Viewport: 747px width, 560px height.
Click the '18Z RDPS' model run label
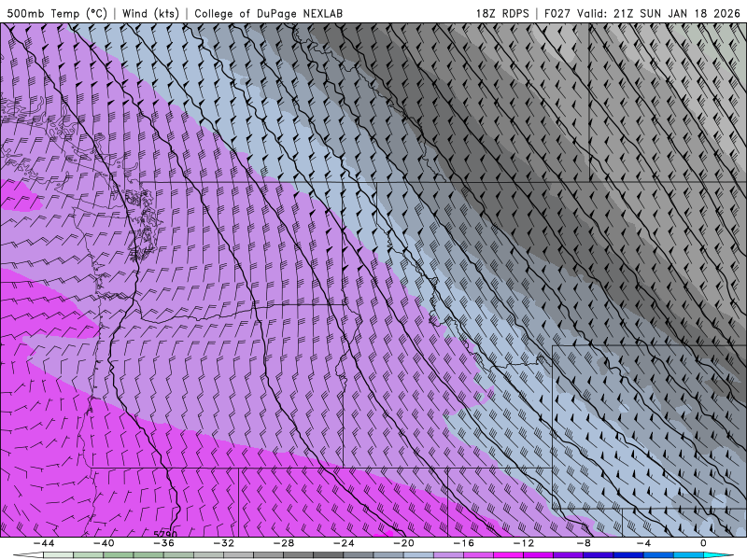(x=502, y=13)
